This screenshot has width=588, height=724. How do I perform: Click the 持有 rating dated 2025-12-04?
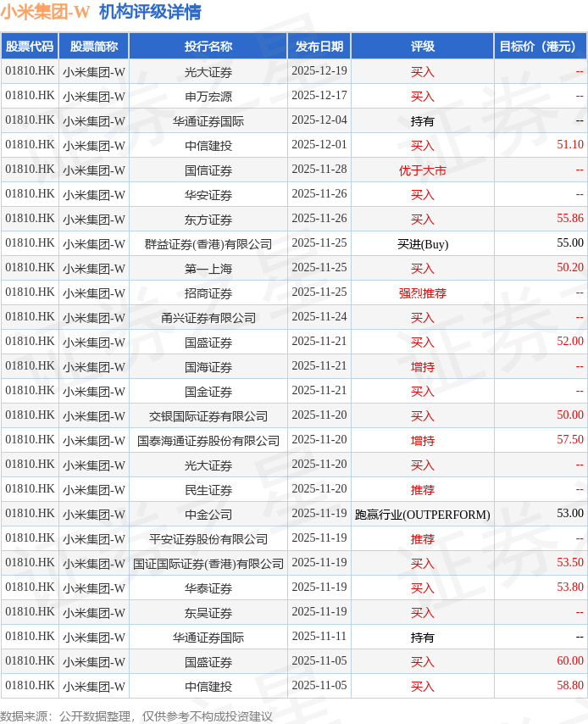point(422,121)
